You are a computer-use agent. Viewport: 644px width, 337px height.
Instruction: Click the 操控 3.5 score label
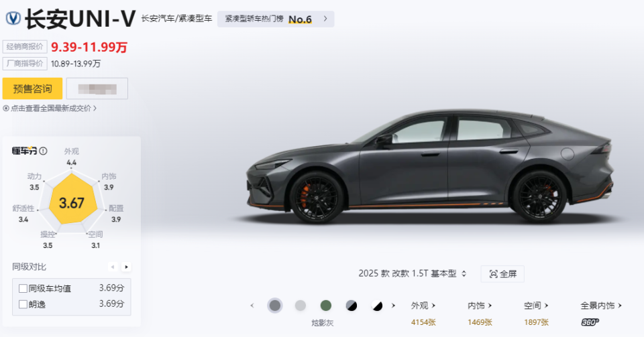tap(48, 240)
